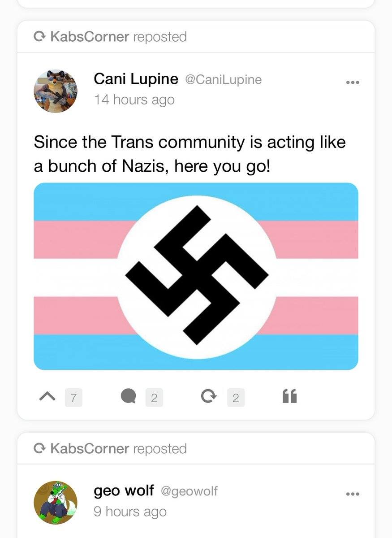View the upvote count of 7
The image size is (392, 538).
click(73, 397)
